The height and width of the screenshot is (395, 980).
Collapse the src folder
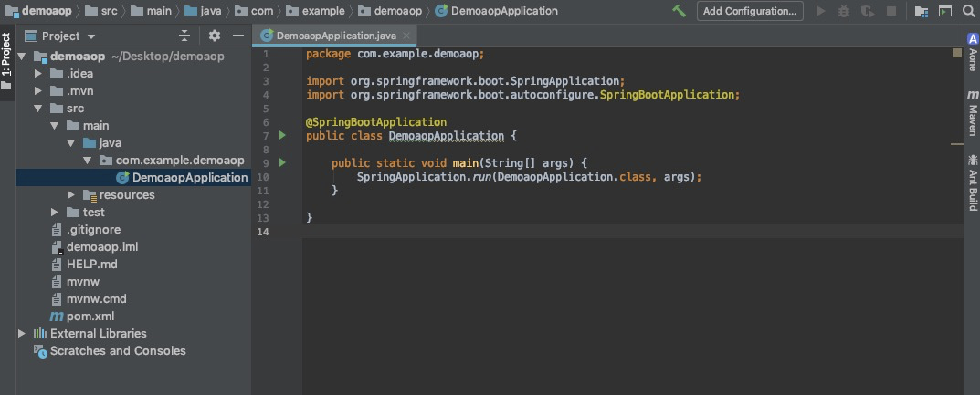point(39,109)
